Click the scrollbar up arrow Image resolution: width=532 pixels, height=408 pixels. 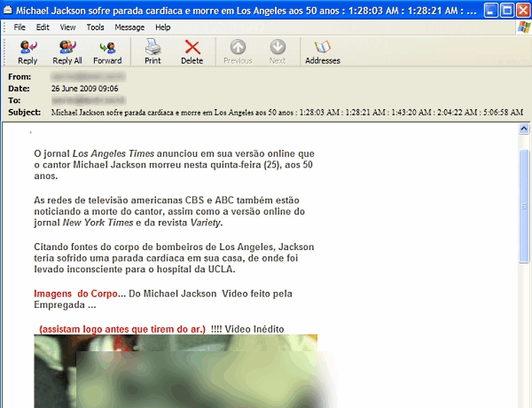coord(524,129)
